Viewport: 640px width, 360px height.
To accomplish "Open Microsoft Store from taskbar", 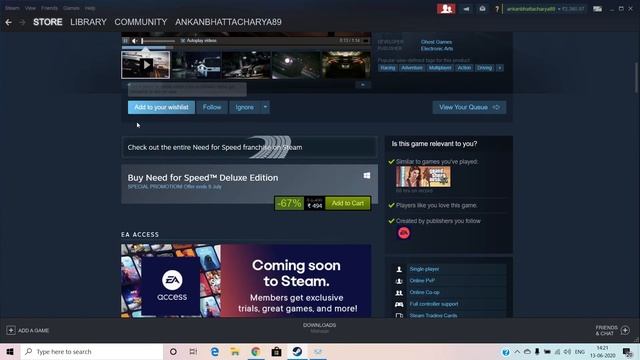I will coord(276,352).
